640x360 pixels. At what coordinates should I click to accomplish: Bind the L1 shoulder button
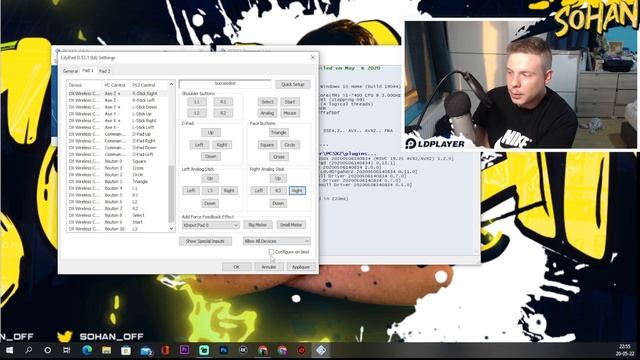pos(197,102)
